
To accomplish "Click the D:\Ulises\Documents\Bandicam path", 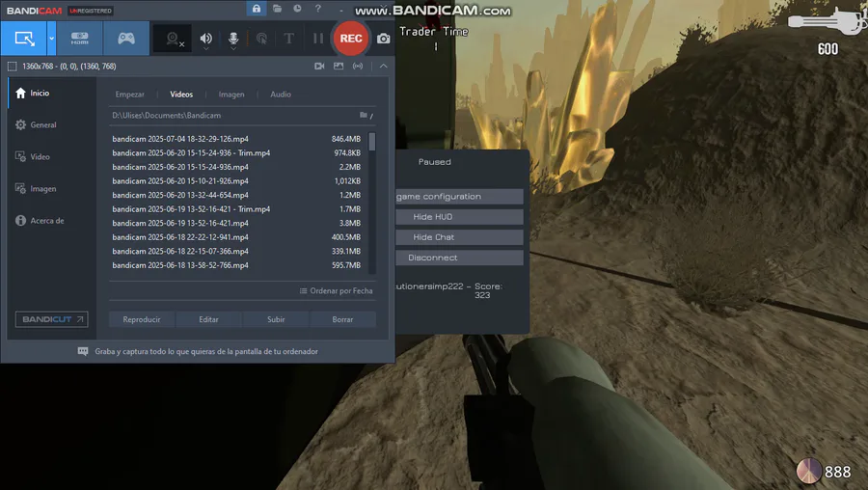I will [x=167, y=115].
